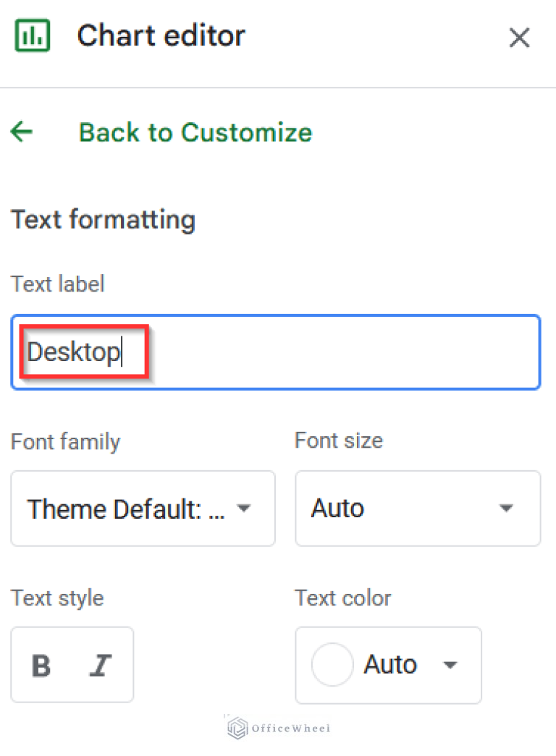Click the Auto text color swatch circle
This screenshot has width=556, height=756.
[332, 665]
